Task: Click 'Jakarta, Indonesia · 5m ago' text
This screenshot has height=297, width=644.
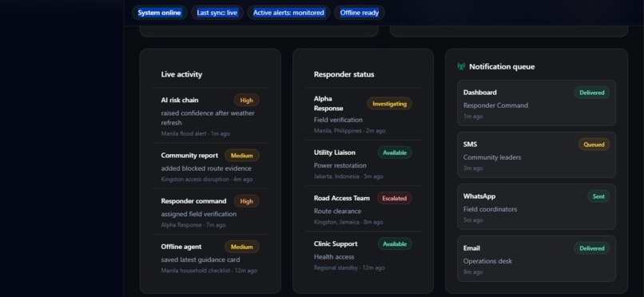Action: coord(348,176)
